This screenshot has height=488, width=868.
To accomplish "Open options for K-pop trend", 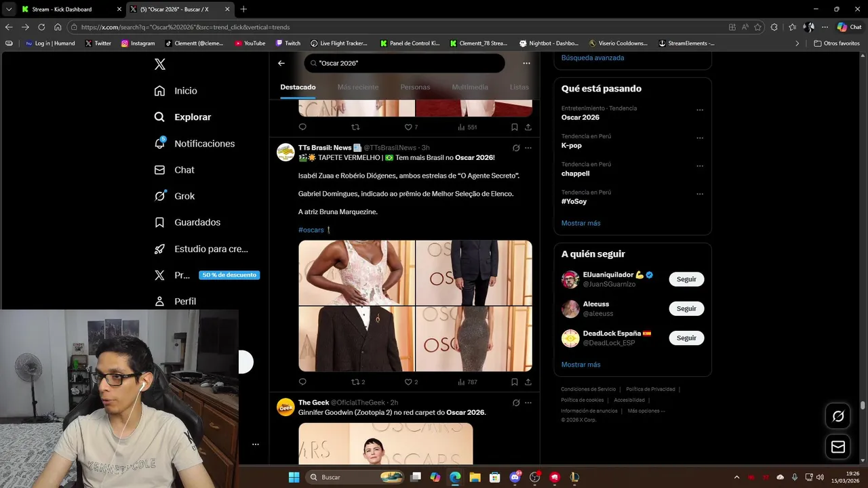I will pyautogui.click(x=700, y=138).
